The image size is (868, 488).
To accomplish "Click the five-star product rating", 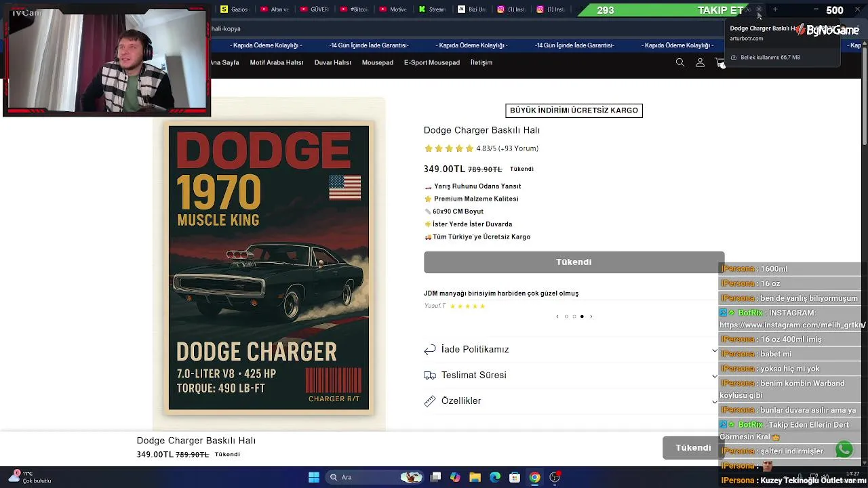I will tap(449, 148).
